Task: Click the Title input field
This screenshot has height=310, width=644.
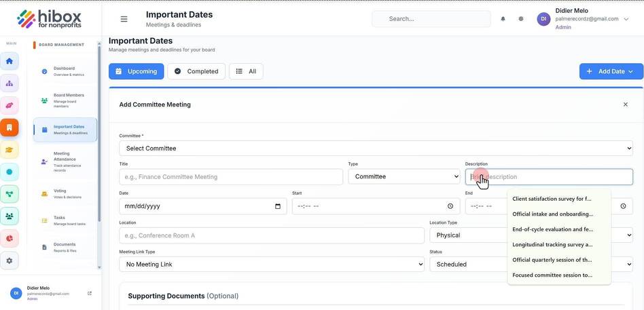Action: click(x=231, y=177)
